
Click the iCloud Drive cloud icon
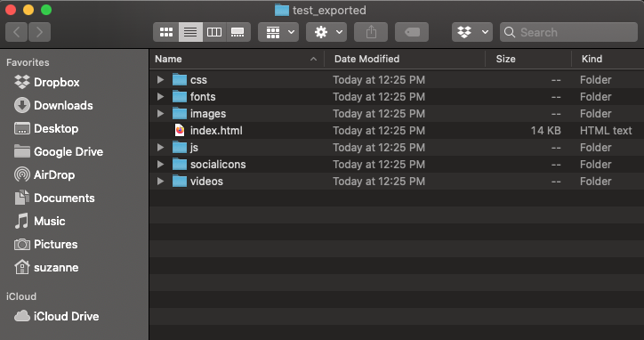pos(21,316)
